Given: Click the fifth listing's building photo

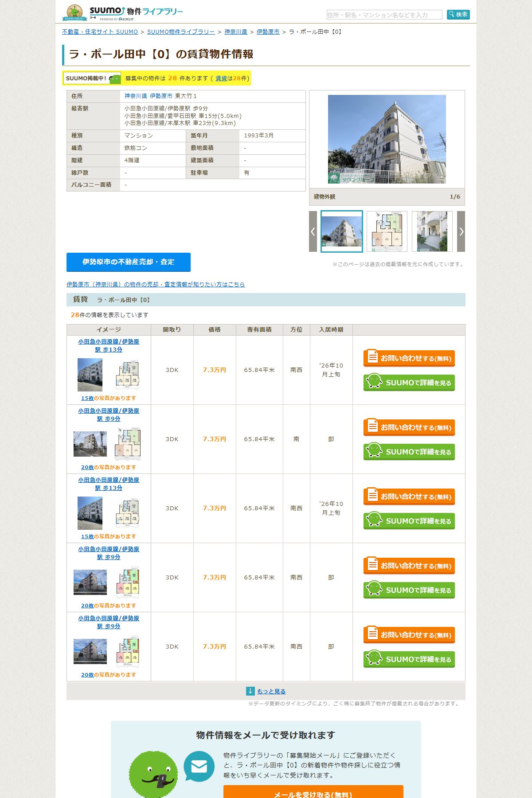Looking at the screenshot, I should pyautogui.click(x=90, y=652).
